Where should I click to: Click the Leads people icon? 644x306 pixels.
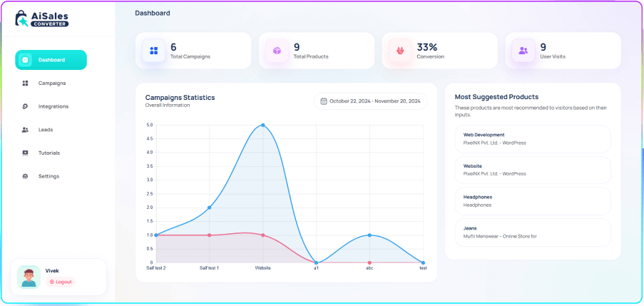[26, 130]
